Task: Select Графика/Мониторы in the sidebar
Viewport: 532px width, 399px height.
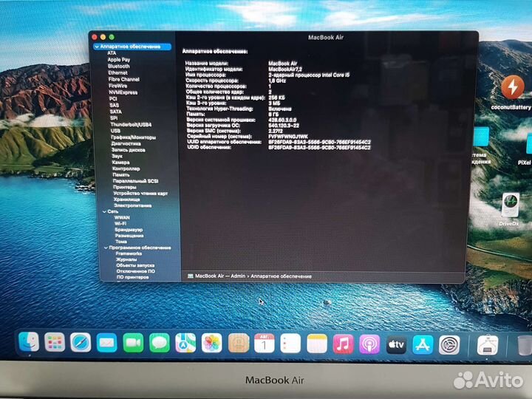Action: (x=133, y=137)
